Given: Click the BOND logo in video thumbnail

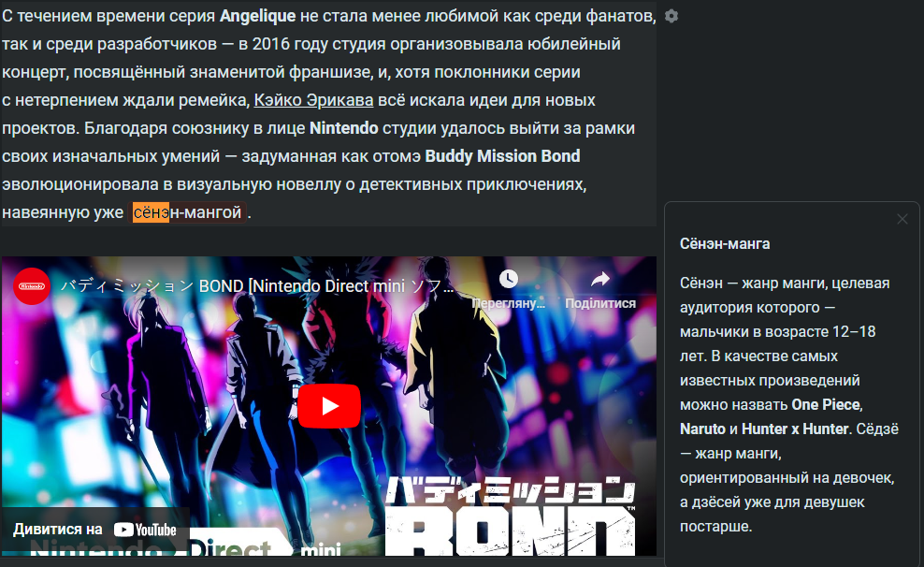Looking at the screenshot, I should [511, 516].
